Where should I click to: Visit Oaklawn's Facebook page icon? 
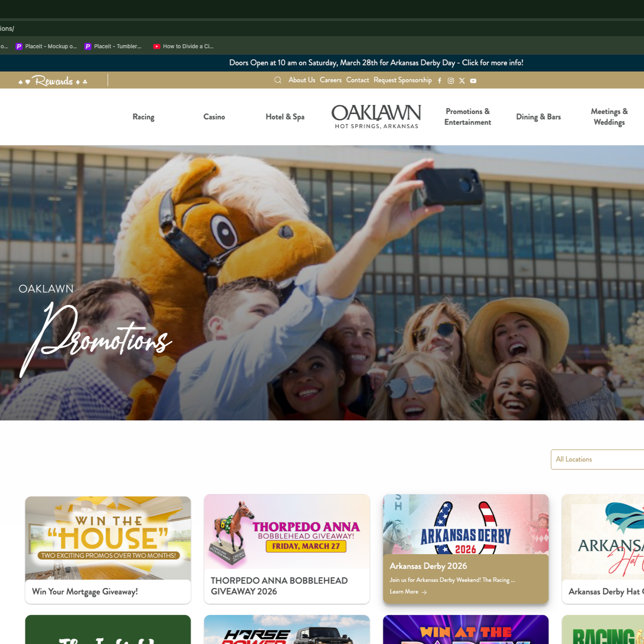440,81
